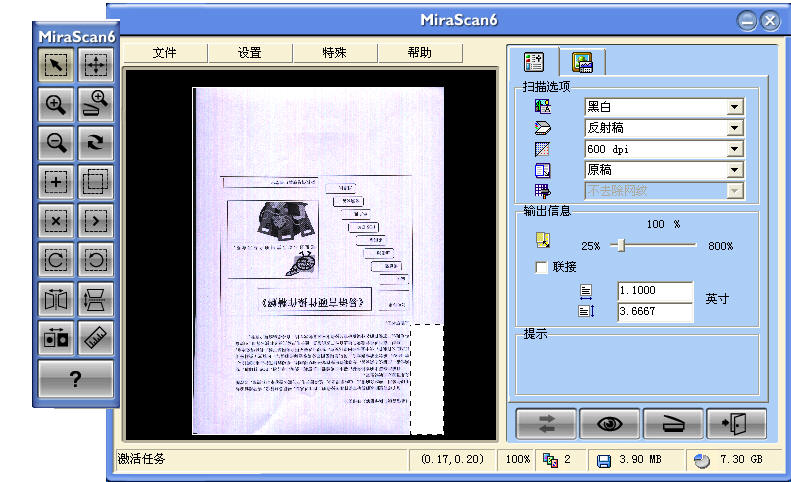Open the 600 dpi resolution dropdown
The width and height of the screenshot is (791, 482).
735,149
